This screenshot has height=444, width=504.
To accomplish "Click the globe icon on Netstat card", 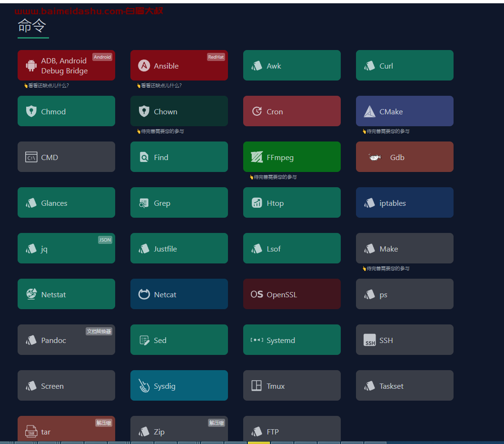I will (31, 294).
